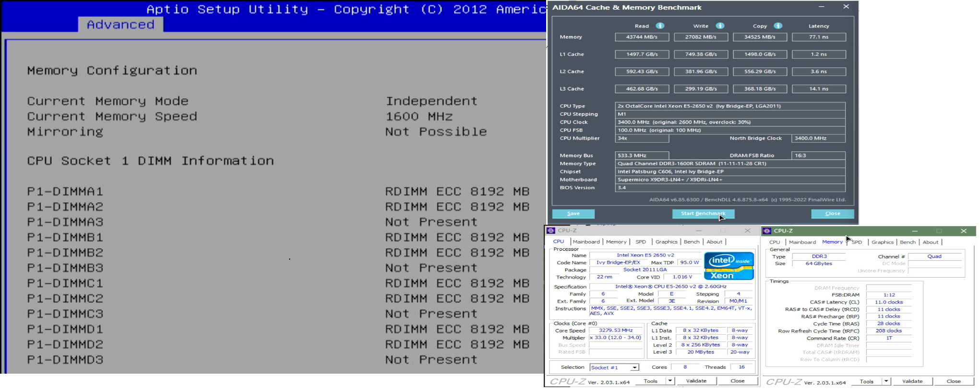This screenshot has height=390, width=980.
Task: Click the Memory latency value 77.1 ns
Action: click(819, 37)
